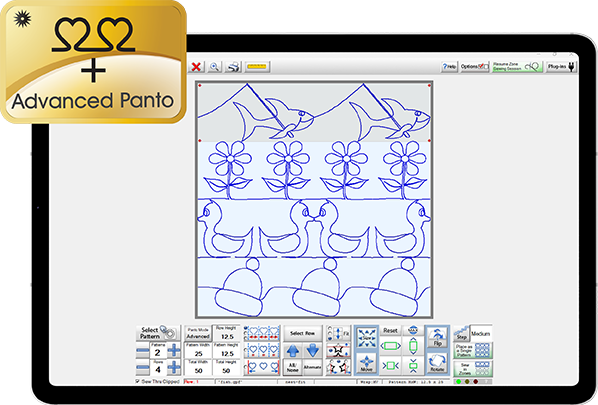This screenshot has height=405, width=598.
Task: Click the MAX size icon
Action: point(413,331)
